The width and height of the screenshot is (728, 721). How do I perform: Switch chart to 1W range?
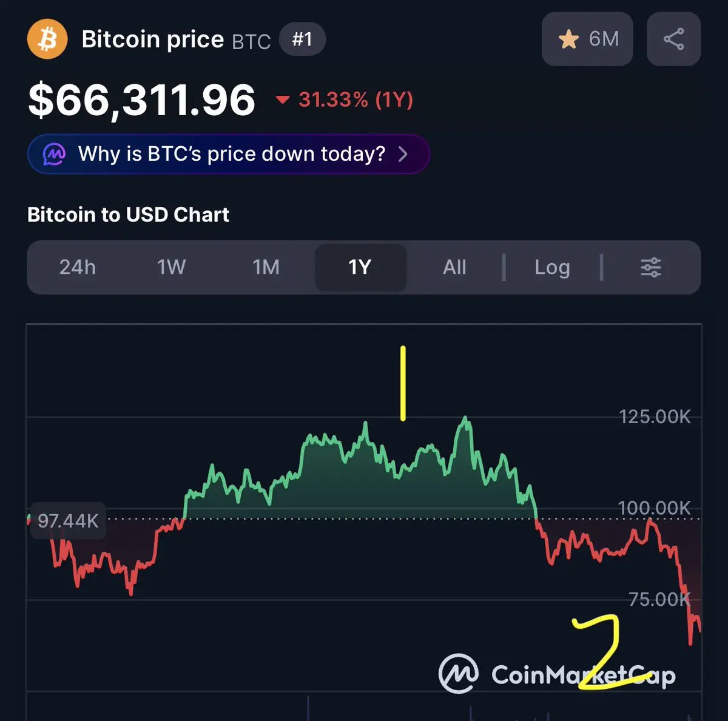pos(172,267)
